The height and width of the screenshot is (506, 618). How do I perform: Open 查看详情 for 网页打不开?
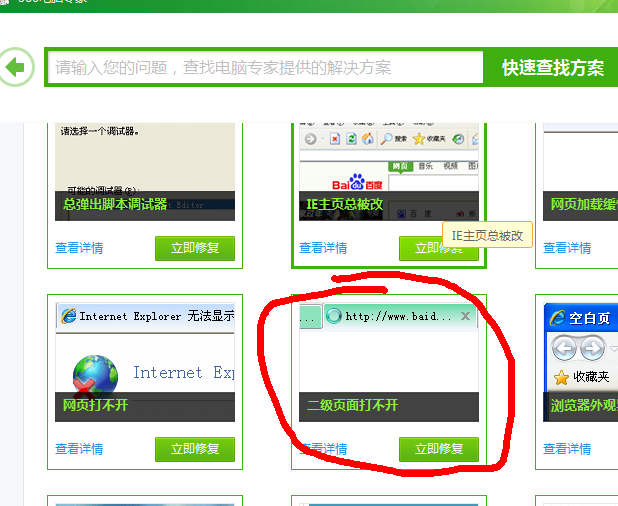point(79,449)
